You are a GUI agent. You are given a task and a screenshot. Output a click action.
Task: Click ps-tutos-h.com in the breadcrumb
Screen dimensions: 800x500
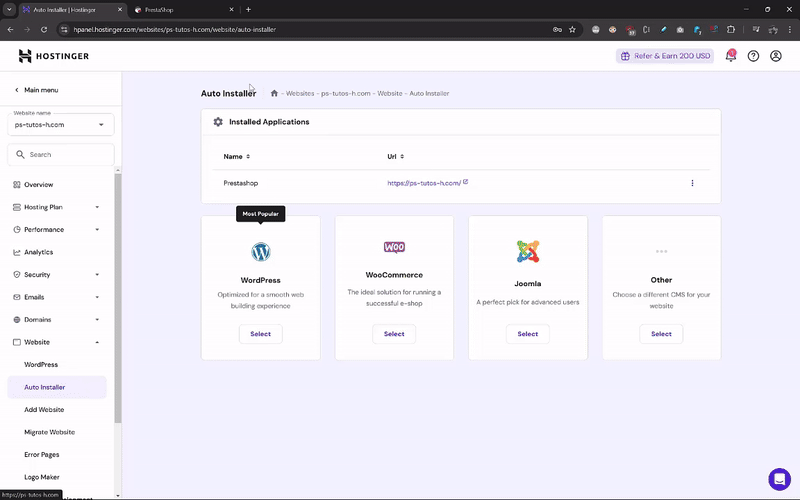tap(346, 93)
